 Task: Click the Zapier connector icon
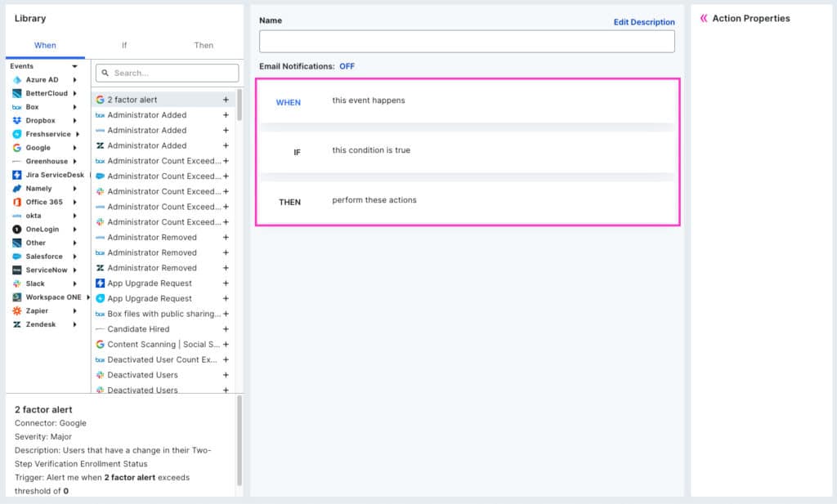[x=17, y=310]
